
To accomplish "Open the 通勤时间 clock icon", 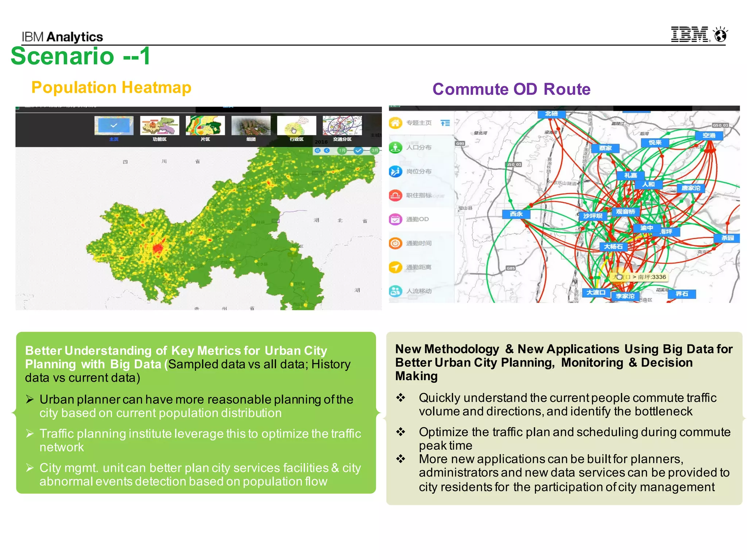I will point(395,243).
